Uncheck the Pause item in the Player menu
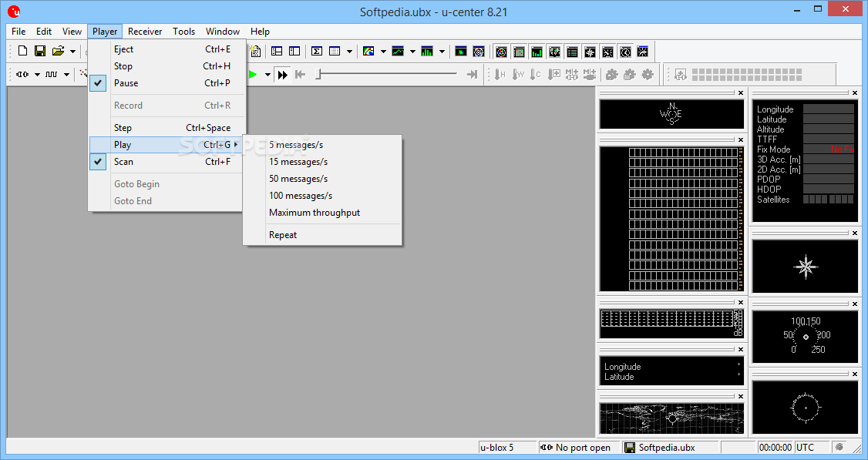Image resolution: width=868 pixels, height=460 pixels. (x=167, y=83)
